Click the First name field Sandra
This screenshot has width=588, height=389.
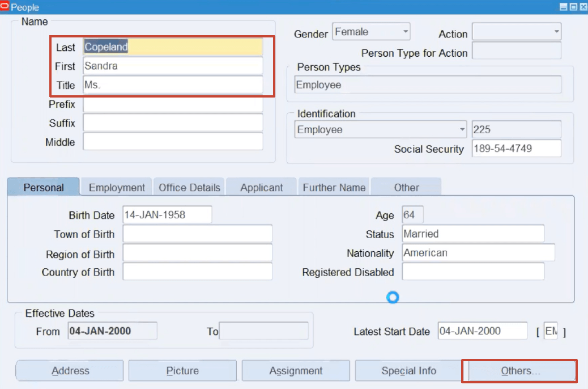[x=173, y=66]
